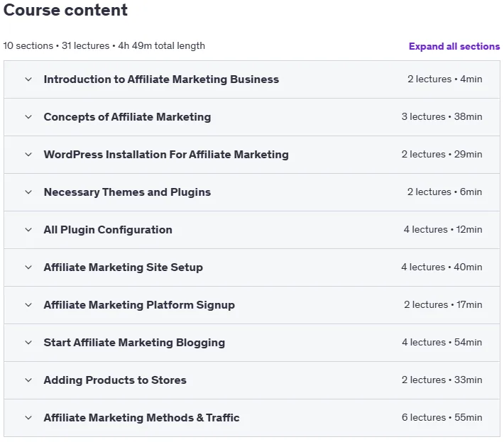Click chevron next to Concepts of Affiliate Marketing

coord(28,116)
